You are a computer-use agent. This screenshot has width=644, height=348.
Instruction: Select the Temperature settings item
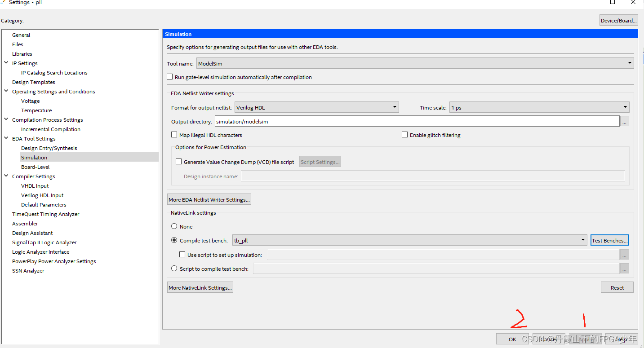pos(36,110)
